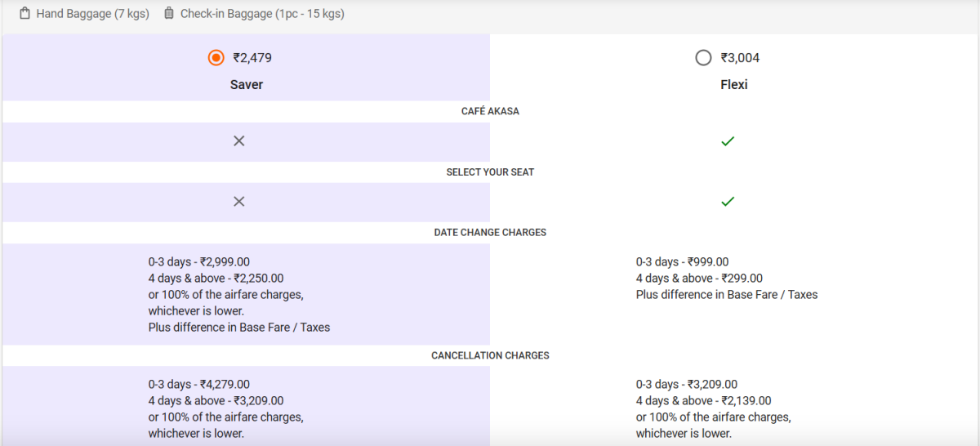
Task: Click the Hand Baggage bag icon
Action: click(x=25, y=13)
